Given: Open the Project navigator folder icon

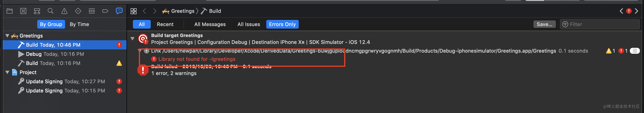Looking at the screenshot, I should click(10, 11).
